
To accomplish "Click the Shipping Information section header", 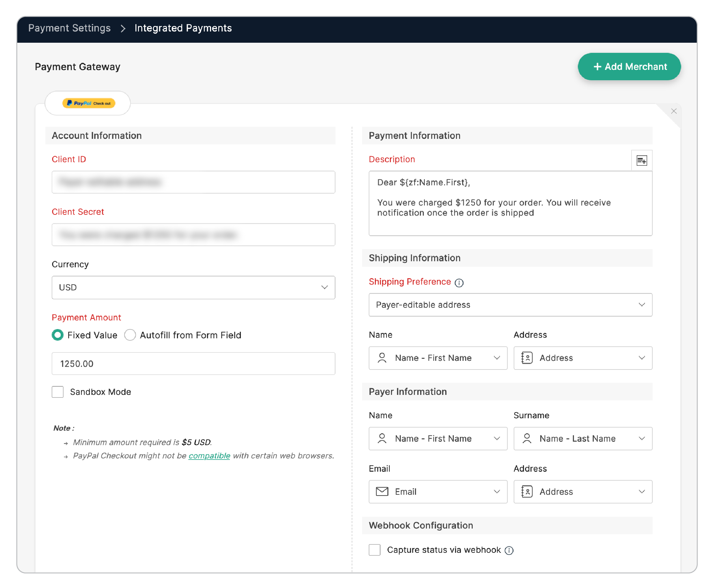I will [507, 258].
